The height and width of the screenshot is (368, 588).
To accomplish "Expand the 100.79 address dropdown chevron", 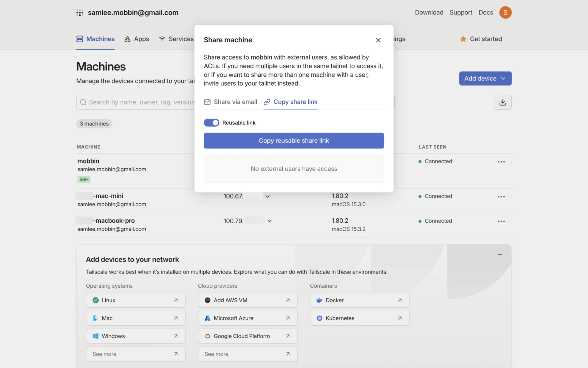I will 269,221.
